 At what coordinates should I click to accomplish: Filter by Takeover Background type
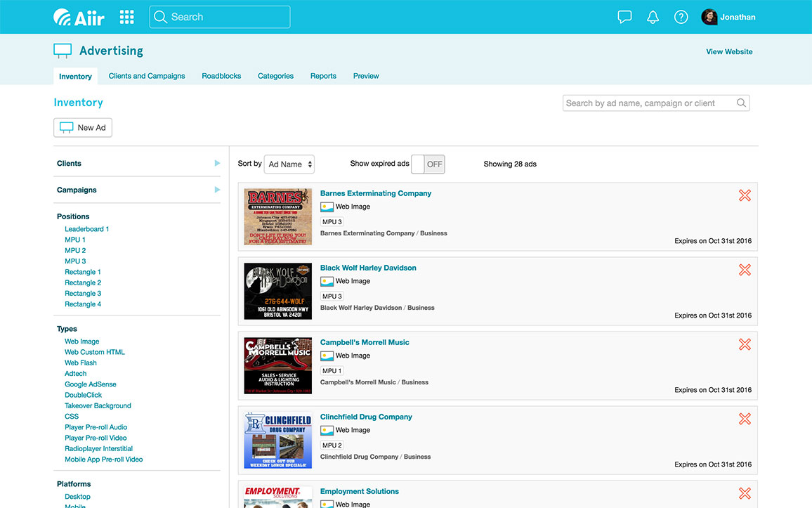(x=98, y=406)
